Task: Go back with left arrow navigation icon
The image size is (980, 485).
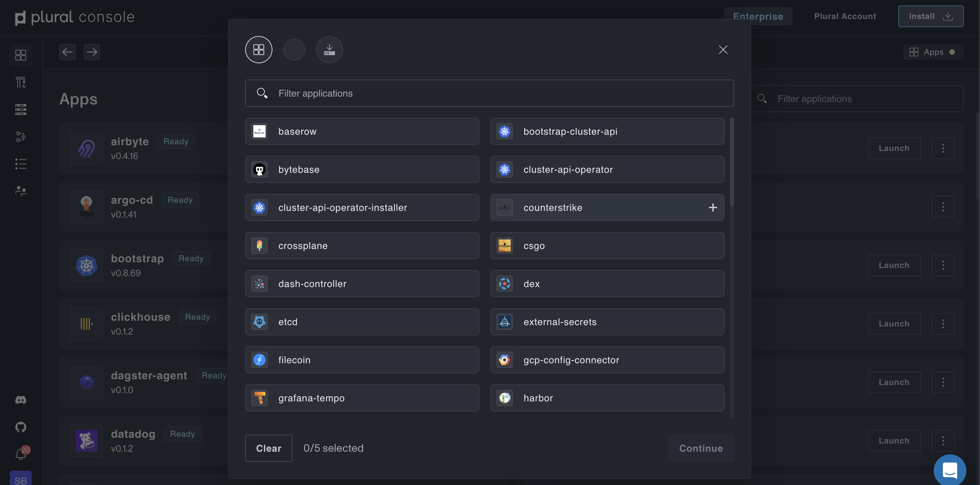Action: point(67,52)
